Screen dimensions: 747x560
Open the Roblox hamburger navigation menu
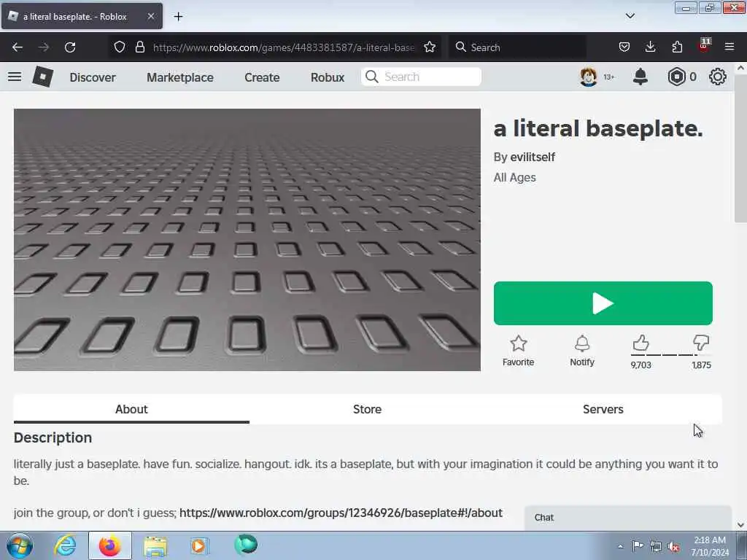click(x=15, y=77)
